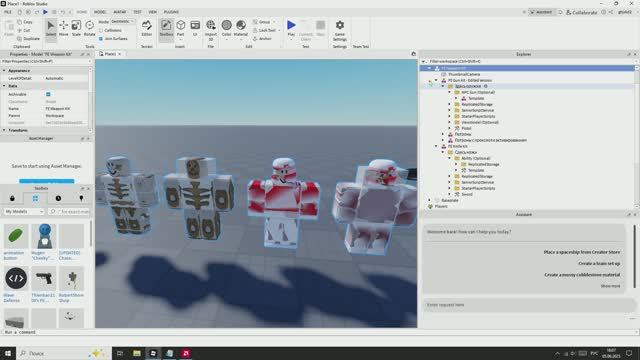This screenshot has width=640, height=360.
Task: Select the green animation button thumbnail
Action: coord(16,236)
